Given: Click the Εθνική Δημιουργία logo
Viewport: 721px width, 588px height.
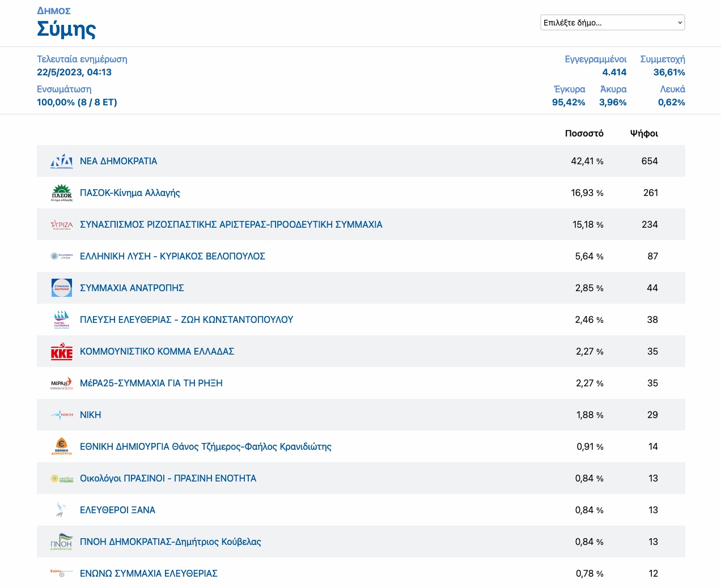Looking at the screenshot, I should pyautogui.click(x=62, y=446).
